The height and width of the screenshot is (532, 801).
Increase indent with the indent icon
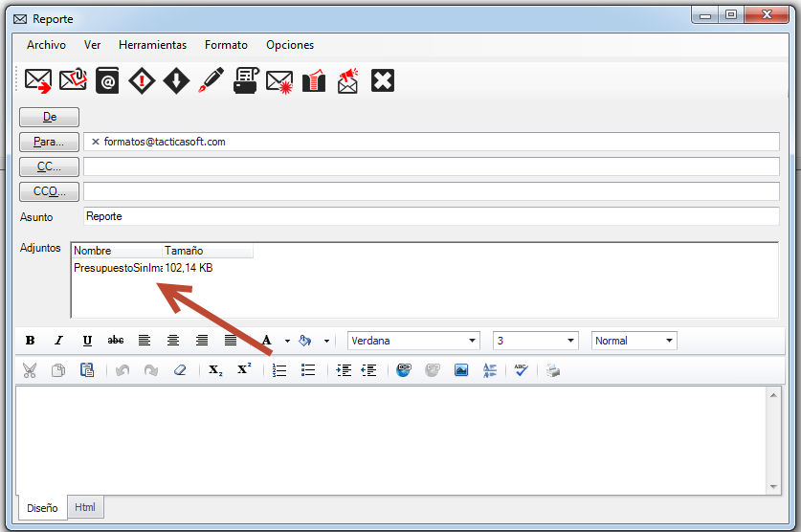[344, 370]
